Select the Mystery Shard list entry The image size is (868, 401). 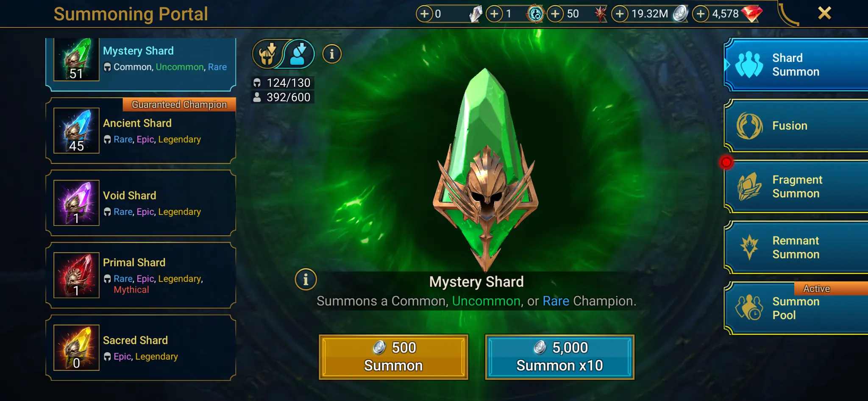click(141, 64)
